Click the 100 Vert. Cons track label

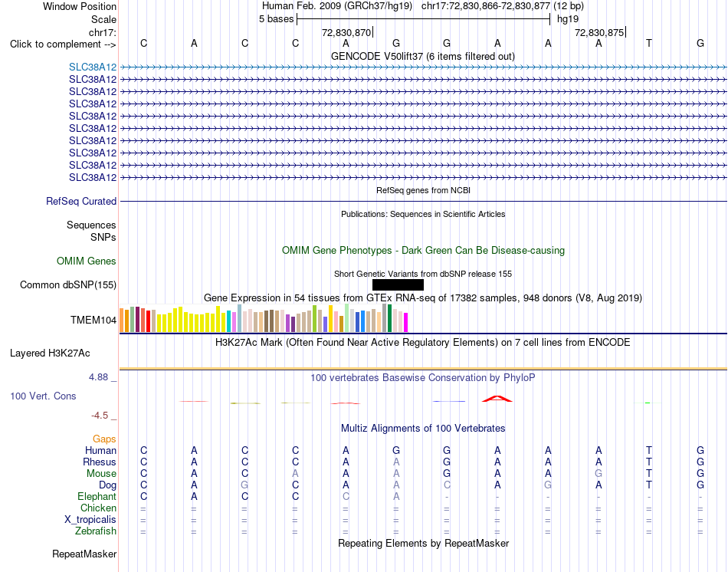[x=43, y=396]
